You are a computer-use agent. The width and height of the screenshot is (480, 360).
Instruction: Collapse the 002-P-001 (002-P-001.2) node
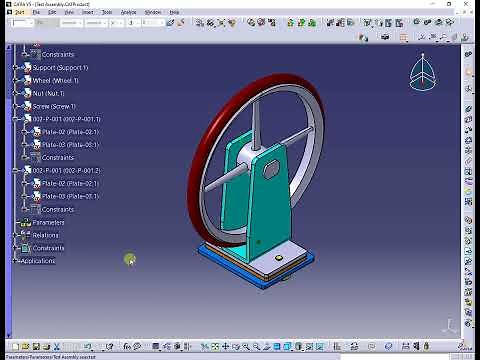(x=15, y=171)
